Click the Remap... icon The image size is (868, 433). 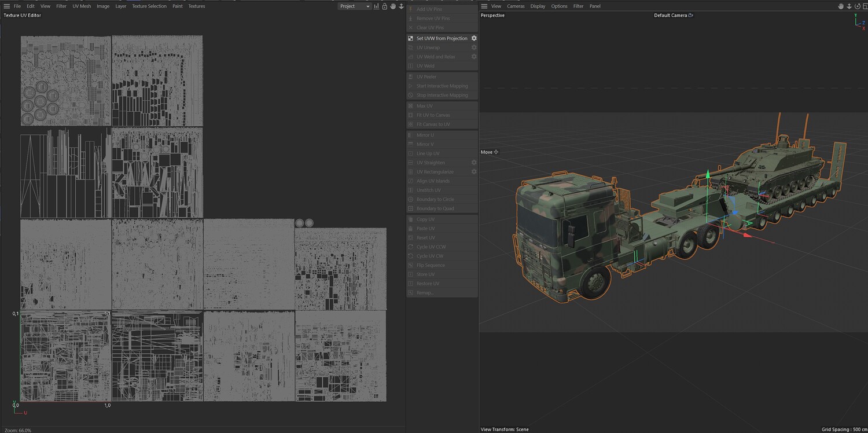[411, 293]
